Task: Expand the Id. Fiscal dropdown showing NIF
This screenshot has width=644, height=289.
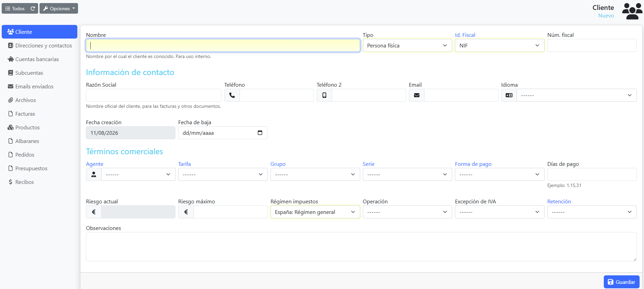Action: pyautogui.click(x=500, y=45)
